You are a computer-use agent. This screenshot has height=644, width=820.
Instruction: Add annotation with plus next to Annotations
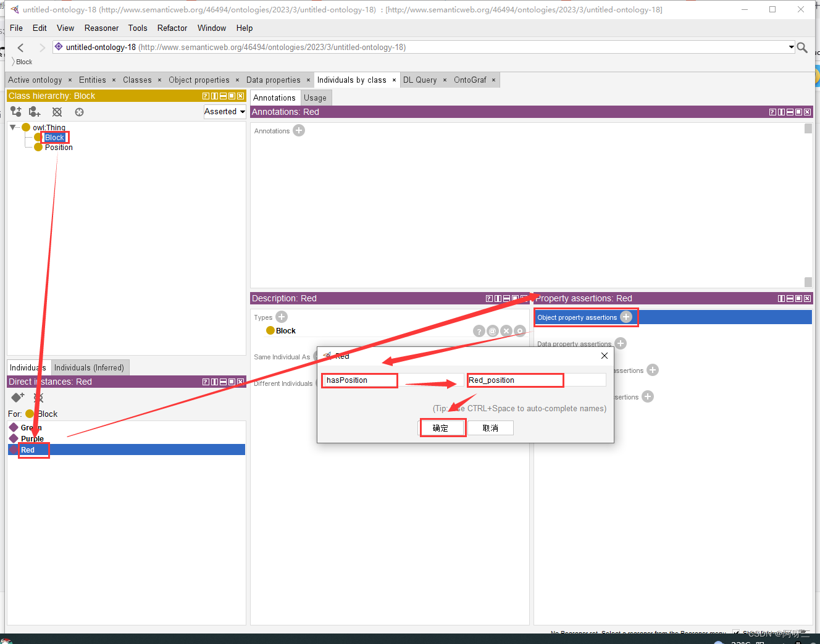(299, 130)
